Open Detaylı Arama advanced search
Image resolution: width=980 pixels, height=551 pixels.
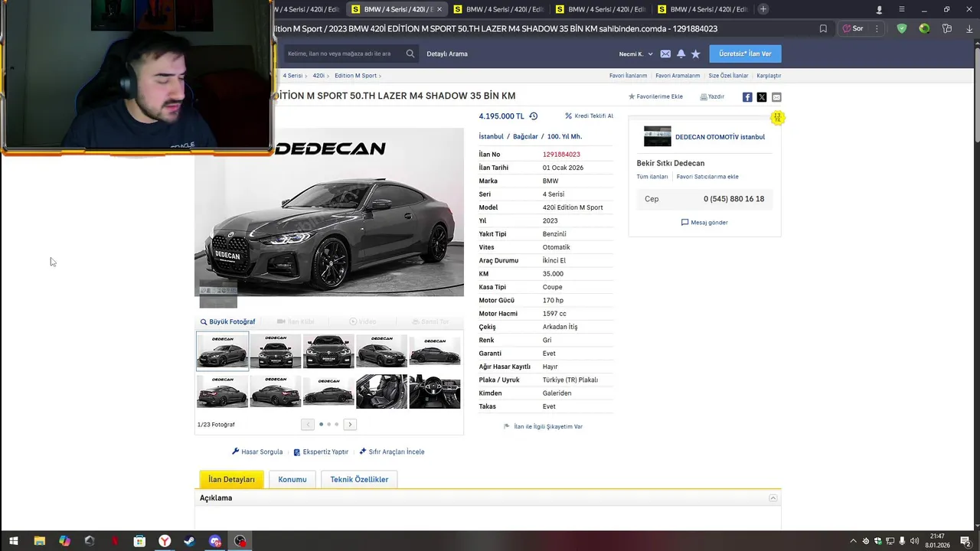(x=447, y=54)
